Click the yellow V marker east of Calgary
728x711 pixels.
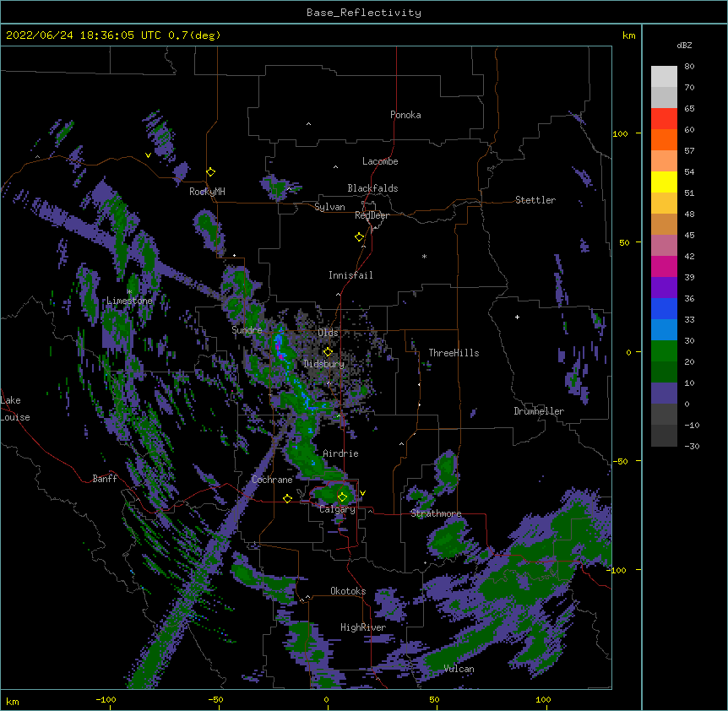tap(362, 493)
